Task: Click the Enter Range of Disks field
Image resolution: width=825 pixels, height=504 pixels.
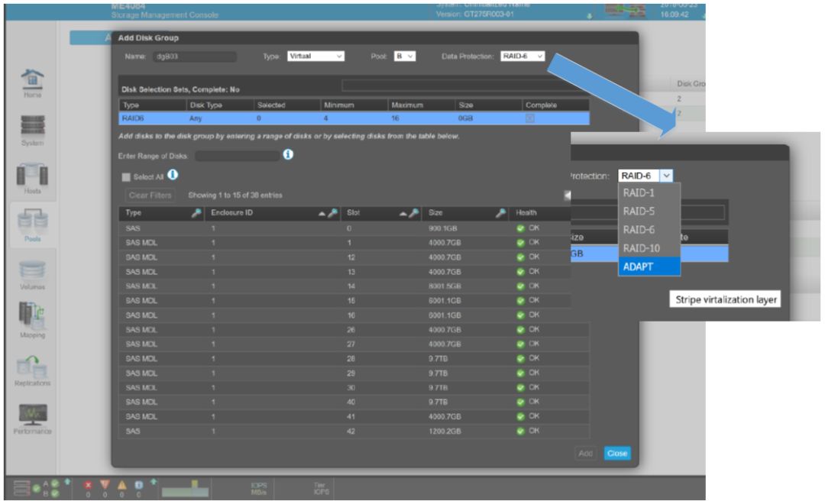Action: coord(238,156)
